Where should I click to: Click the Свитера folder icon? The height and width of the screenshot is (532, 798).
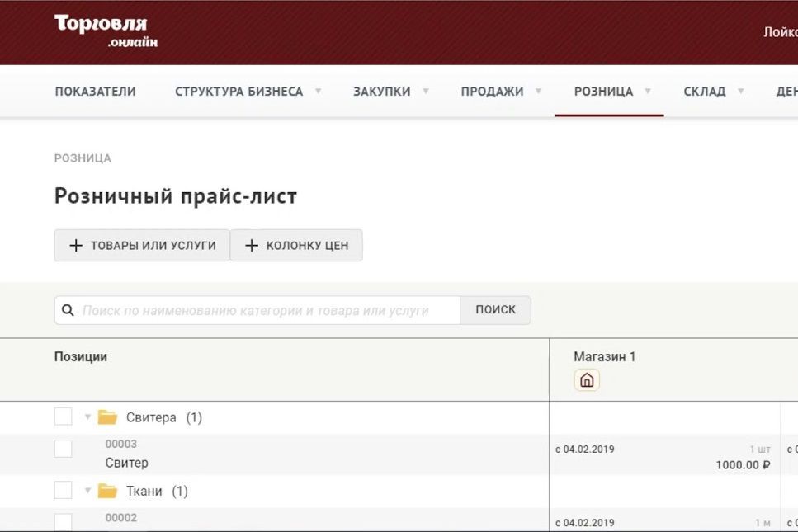click(107, 417)
